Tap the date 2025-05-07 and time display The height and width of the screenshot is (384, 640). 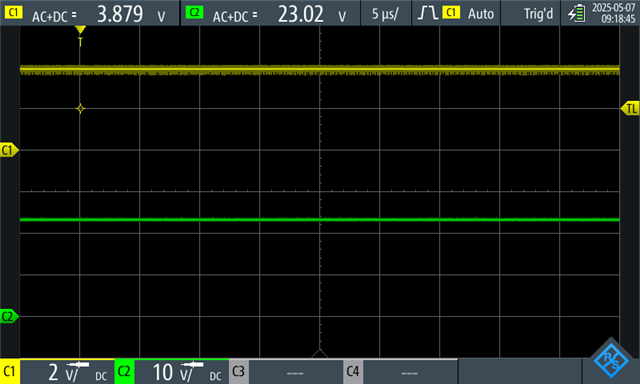click(x=613, y=13)
